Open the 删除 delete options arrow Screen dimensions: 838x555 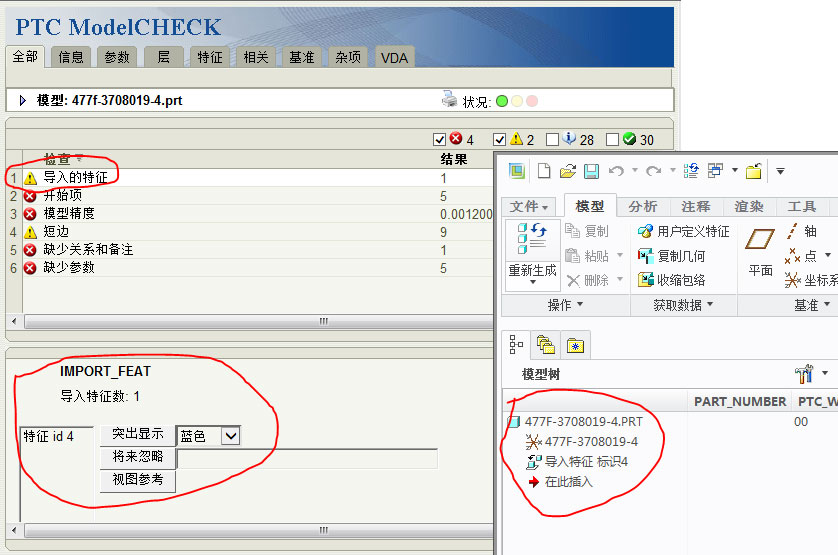[x=619, y=279]
